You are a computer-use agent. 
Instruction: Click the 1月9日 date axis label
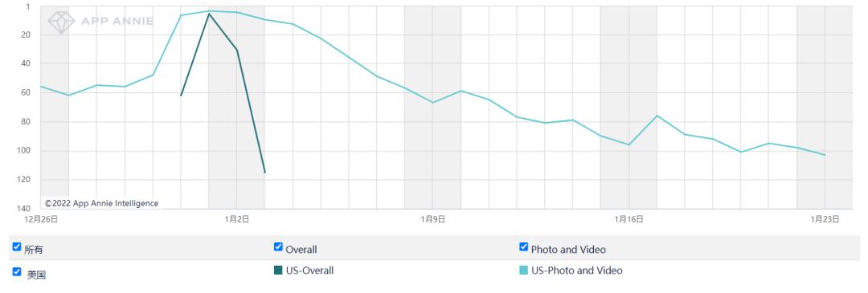click(433, 219)
